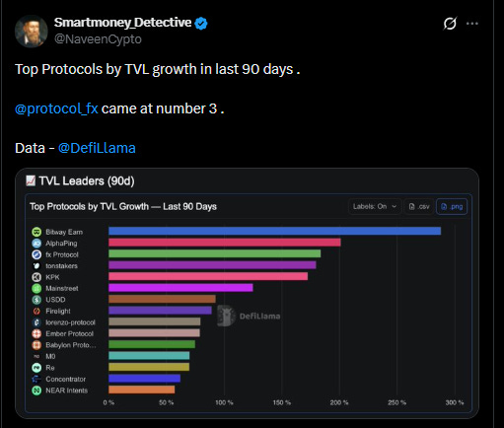Click the AlphaPing protocol icon

(x=36, y=244)
